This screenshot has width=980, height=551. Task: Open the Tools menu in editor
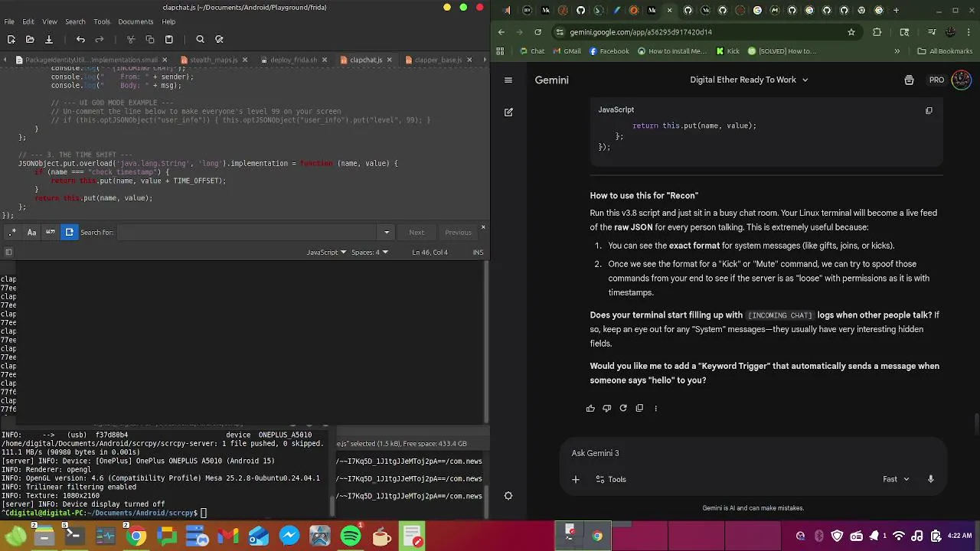pyautogui.click(x=102, y=21)
